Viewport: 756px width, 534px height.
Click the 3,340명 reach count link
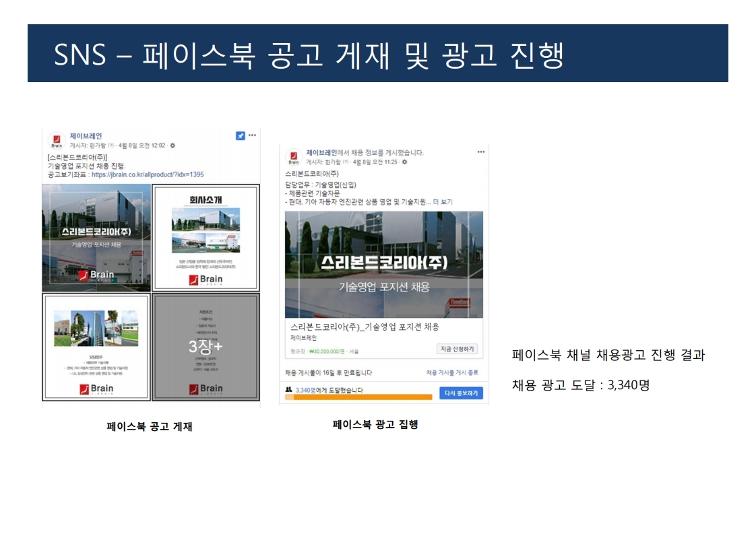click(x=305, y=390)
